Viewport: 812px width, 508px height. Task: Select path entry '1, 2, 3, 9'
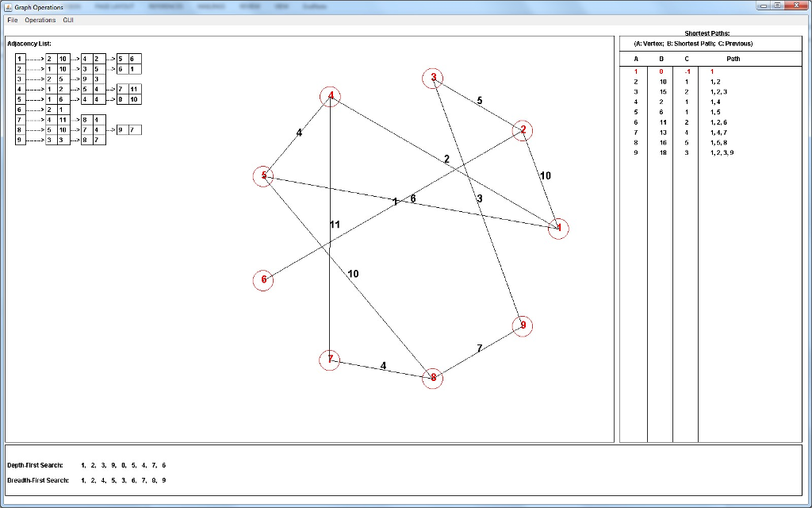722,153
